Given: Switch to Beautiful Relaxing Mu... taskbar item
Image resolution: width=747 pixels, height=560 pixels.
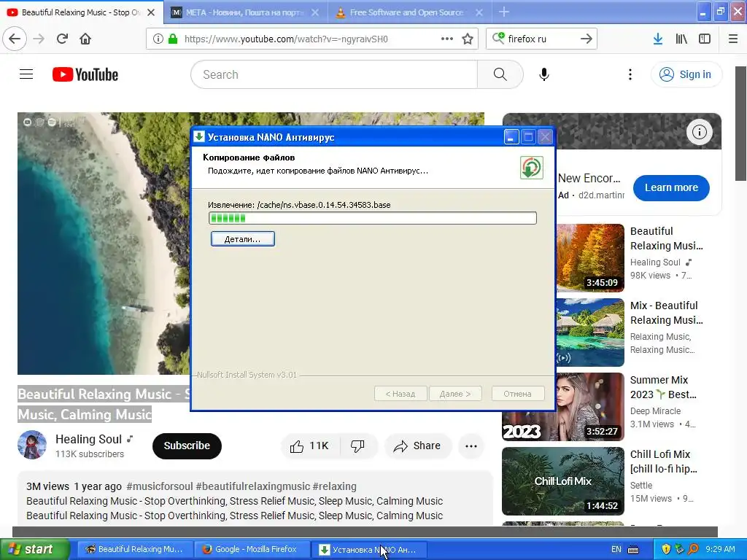Looking at the screenshot, I should pyautogui.click(x=135, y=550).
